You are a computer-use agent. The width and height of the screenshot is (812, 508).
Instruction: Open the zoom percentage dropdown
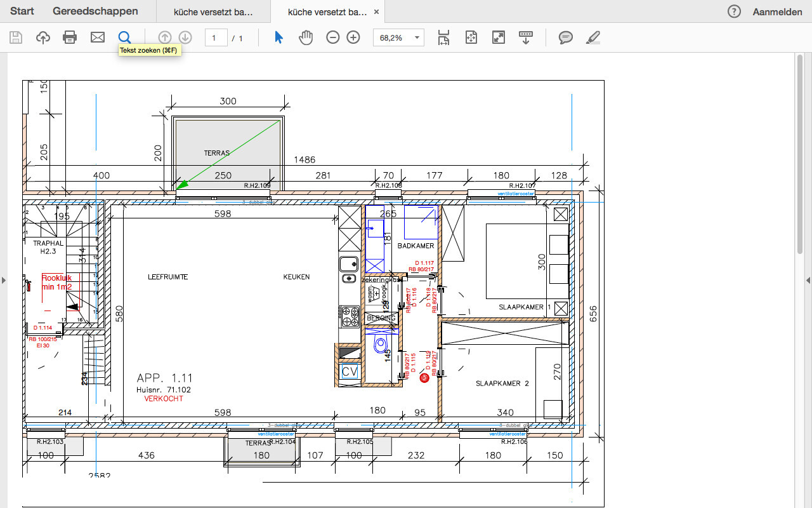pos(417,38)
